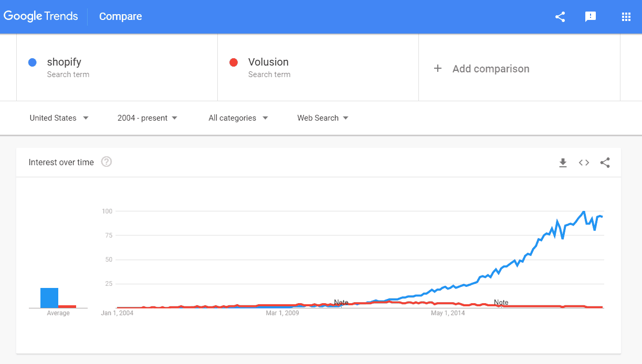
Task: Select the shopify search term box
Action: click(117, 67)
